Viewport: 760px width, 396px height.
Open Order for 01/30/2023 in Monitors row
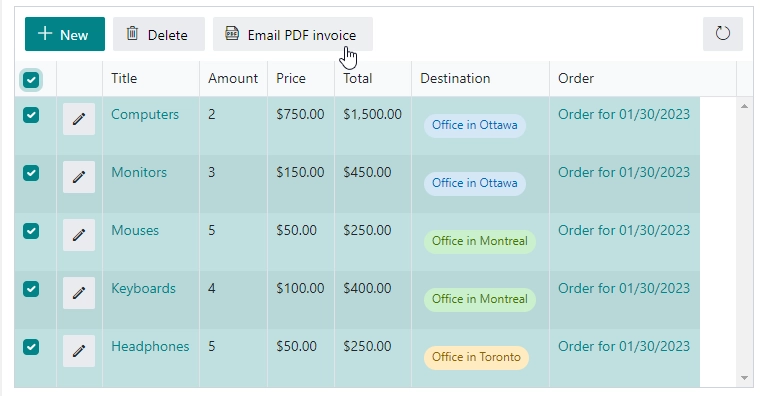click(x=624, y=173)
